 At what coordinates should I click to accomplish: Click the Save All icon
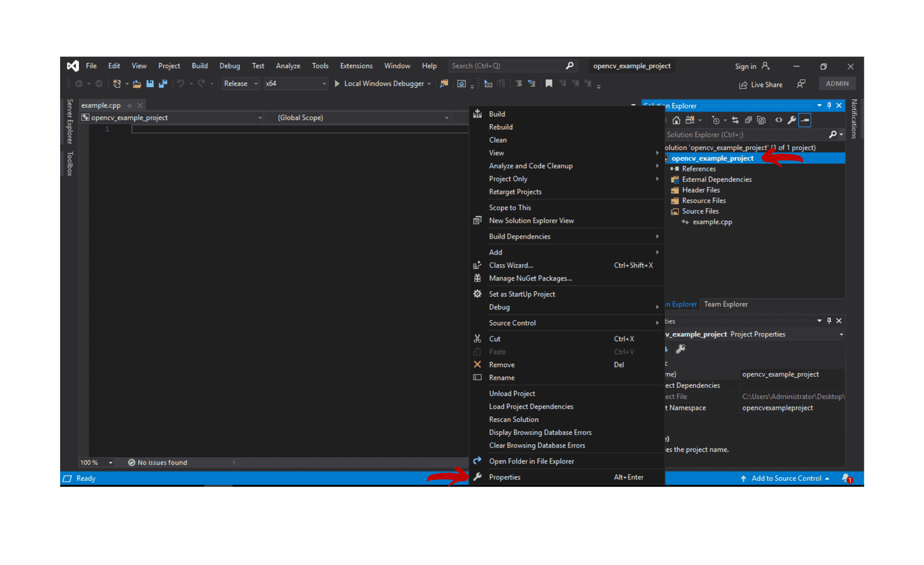point(163,84)
